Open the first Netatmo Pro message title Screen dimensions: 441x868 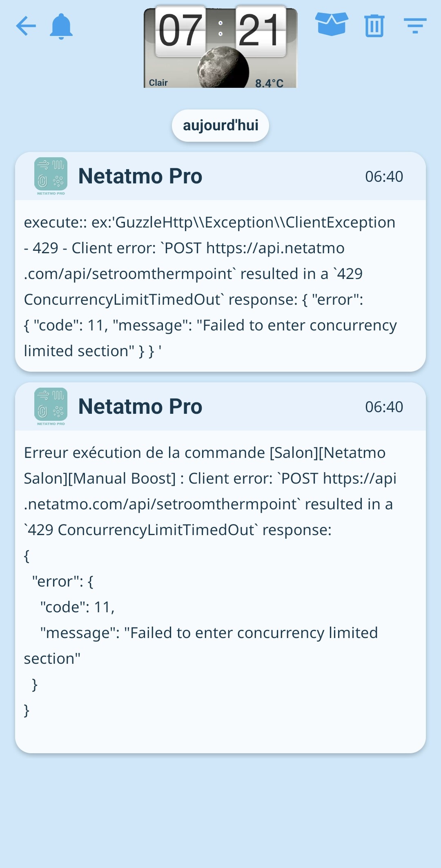140,176
